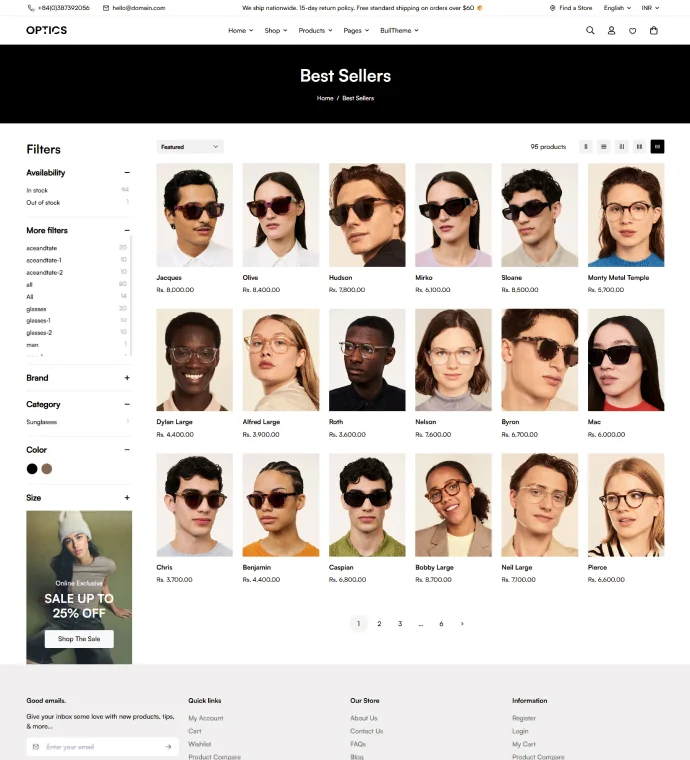Open the Featured sort dropdown
The height and width of the screenshot is (760, 690).
coord(190,146)
